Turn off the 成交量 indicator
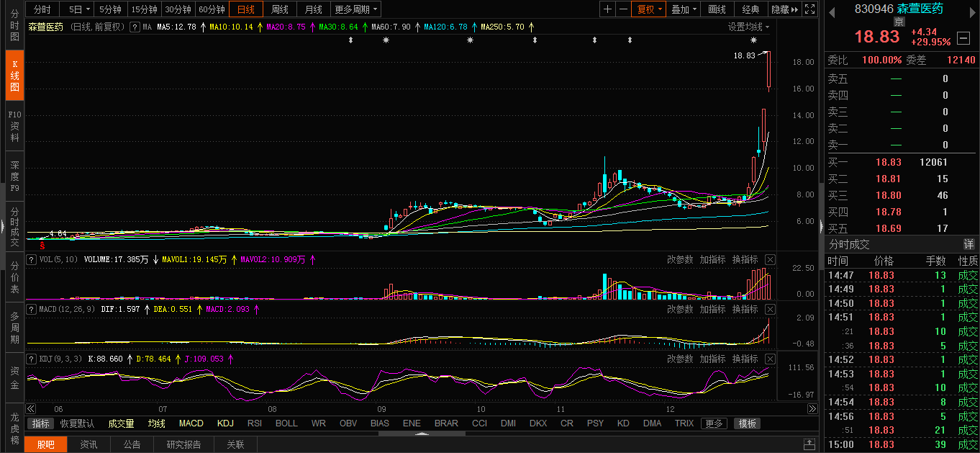Screen dimensions: 980x453 click(x=121, y=423)
